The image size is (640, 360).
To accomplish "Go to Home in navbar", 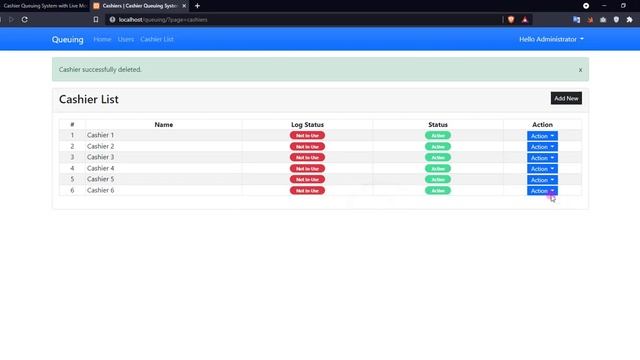I will pyautogui.click(x=102, y=39).
